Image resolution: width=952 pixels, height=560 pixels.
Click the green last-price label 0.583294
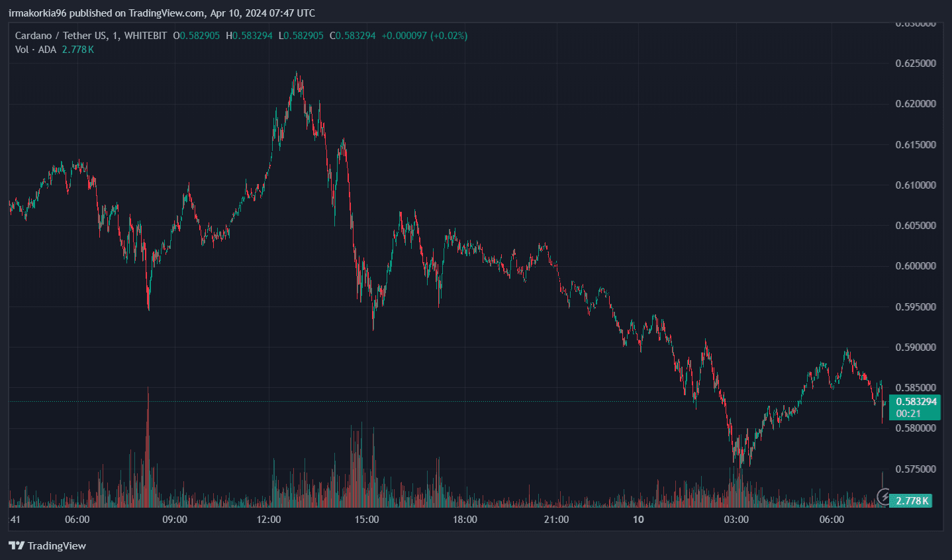click(x=915, y=401)
